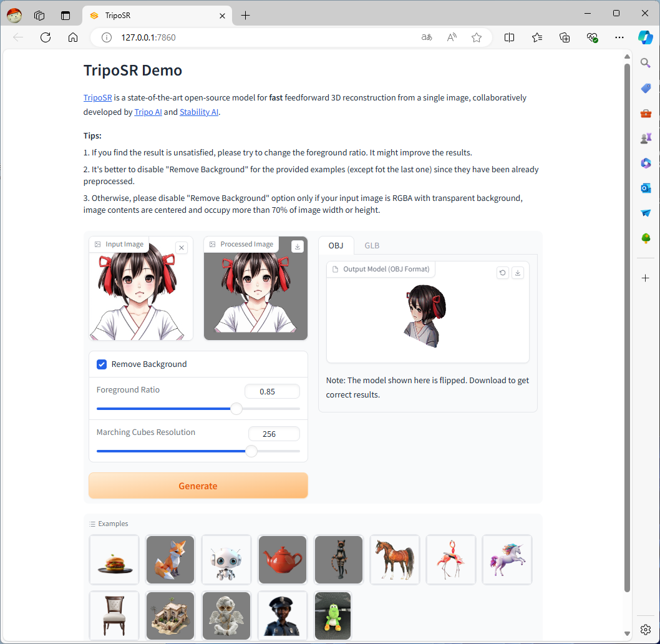Open the translate page icon

coord(427,37)
